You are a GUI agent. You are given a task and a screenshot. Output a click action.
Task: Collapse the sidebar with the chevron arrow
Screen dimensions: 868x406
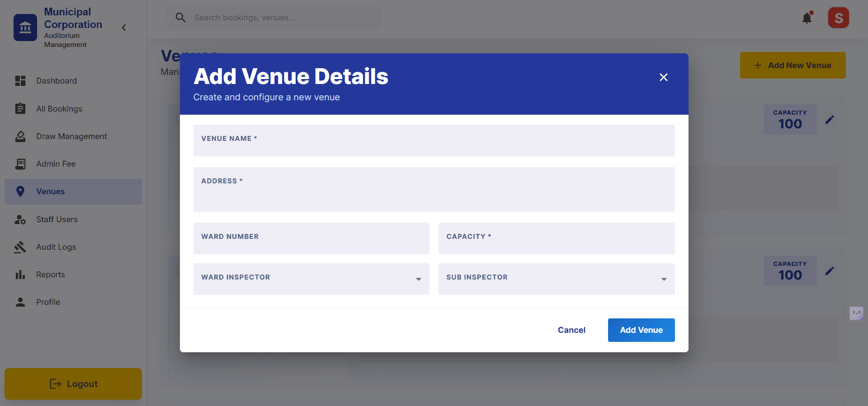124,28
